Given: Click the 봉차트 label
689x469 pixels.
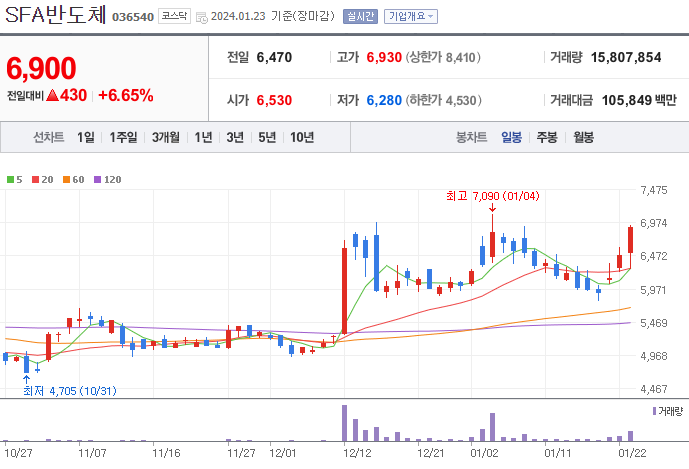Looking at the screenshot, I should pos(471,138).
